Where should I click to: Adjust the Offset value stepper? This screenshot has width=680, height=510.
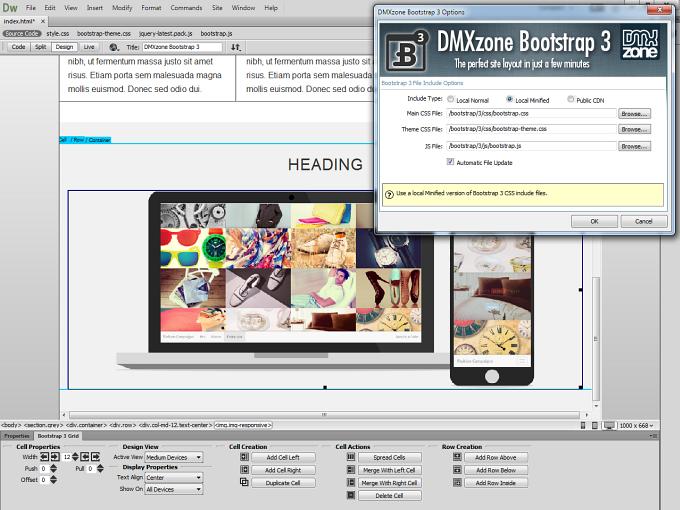(x=53, y=480)
